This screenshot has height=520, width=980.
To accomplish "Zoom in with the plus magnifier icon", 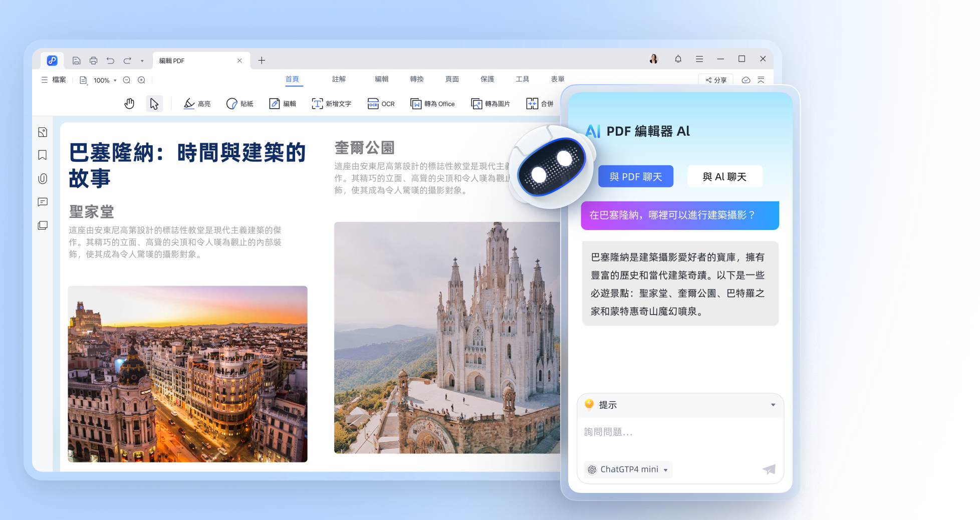I will tap(142, 80).
